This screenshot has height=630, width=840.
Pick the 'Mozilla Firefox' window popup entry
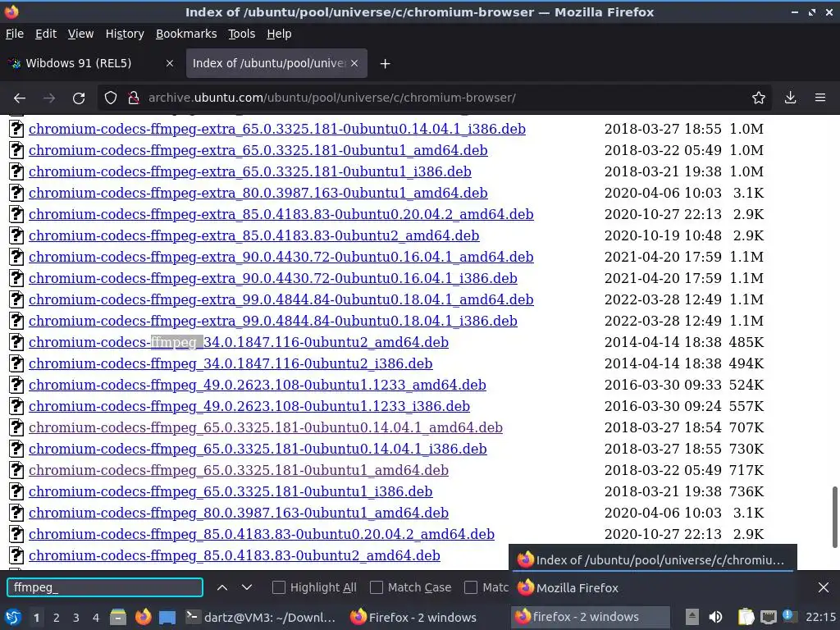coord(652,587)
